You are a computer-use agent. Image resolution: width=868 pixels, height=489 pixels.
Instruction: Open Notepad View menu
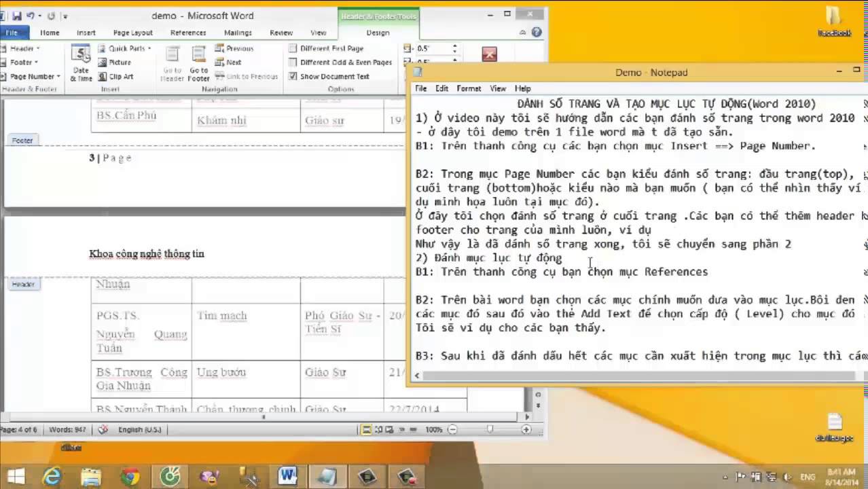tap(498, 88)
